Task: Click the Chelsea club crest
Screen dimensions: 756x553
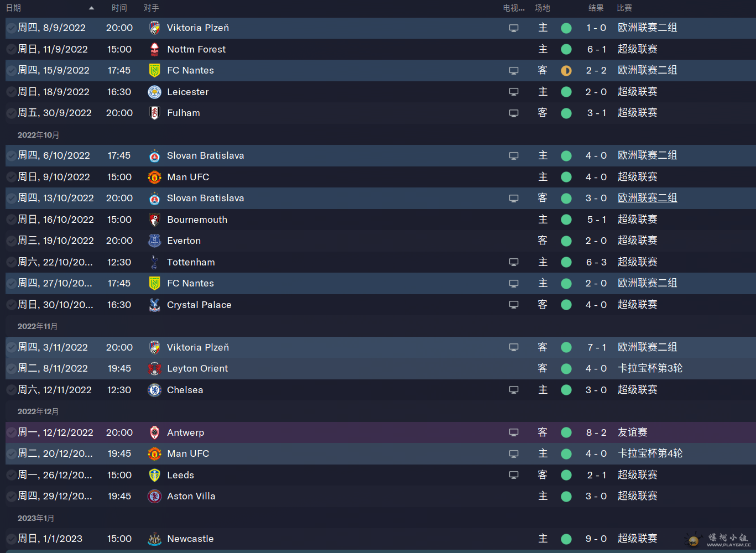Action: (155, 390)
